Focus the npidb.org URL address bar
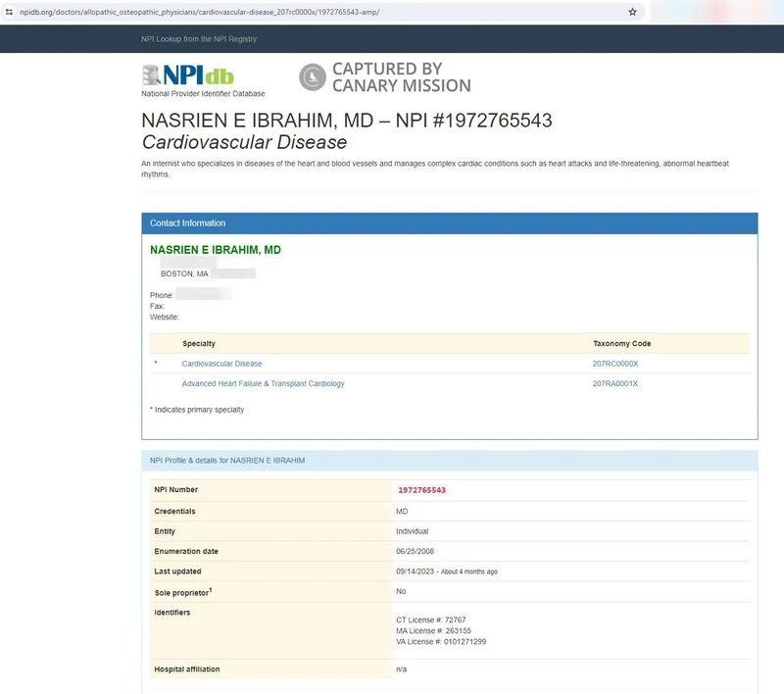 [x=294, y=12]
